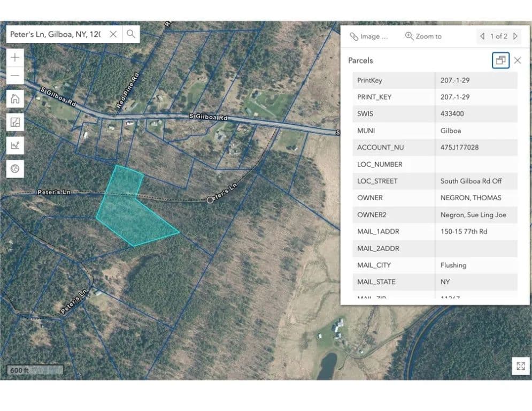Go to previous parcel result

point(482,36)
